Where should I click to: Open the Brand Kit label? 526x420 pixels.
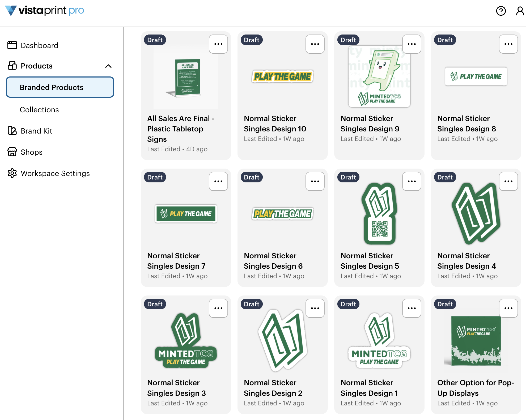pyautogui.click(x=36, y=131)
